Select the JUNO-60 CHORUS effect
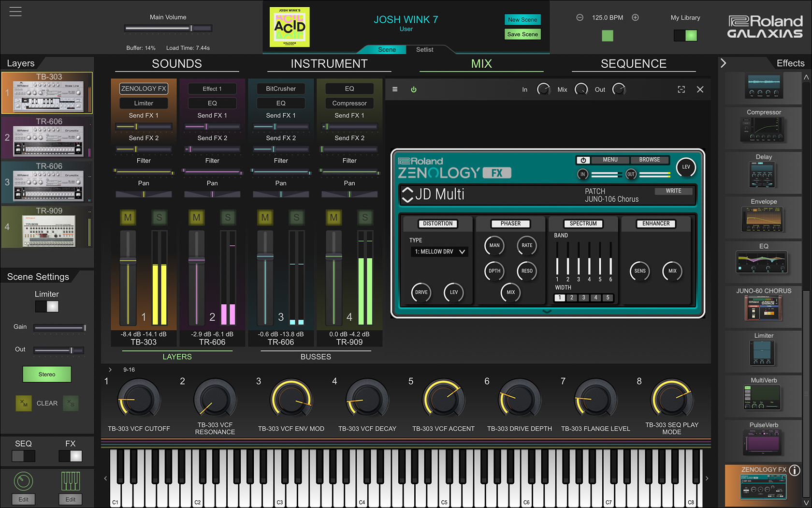The height and width of the screenshot is (508, 812). pyautogui.click(x=764, y=308)
